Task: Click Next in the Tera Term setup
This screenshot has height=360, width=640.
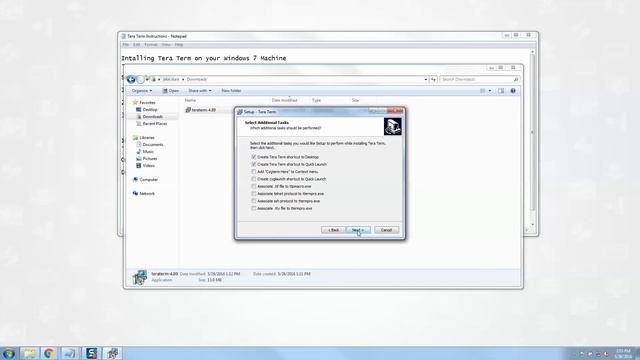Action: (x=358, y=230)
